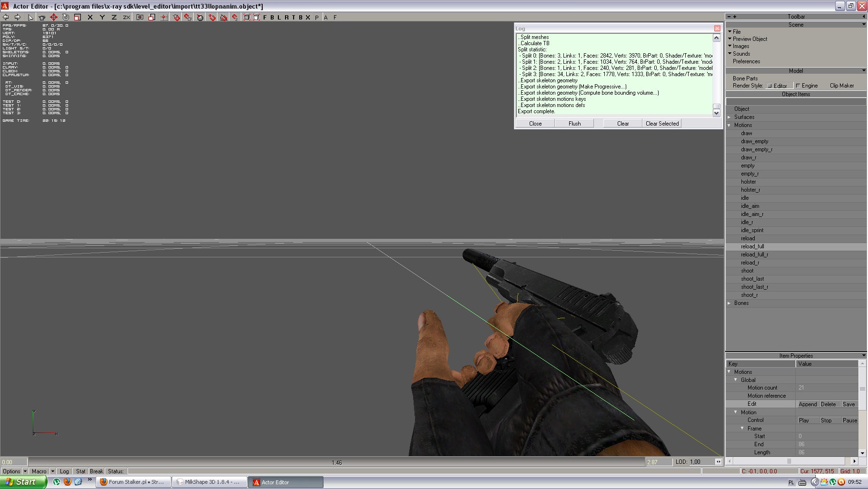Switch to Top view with T button

(x=294, y=17)
